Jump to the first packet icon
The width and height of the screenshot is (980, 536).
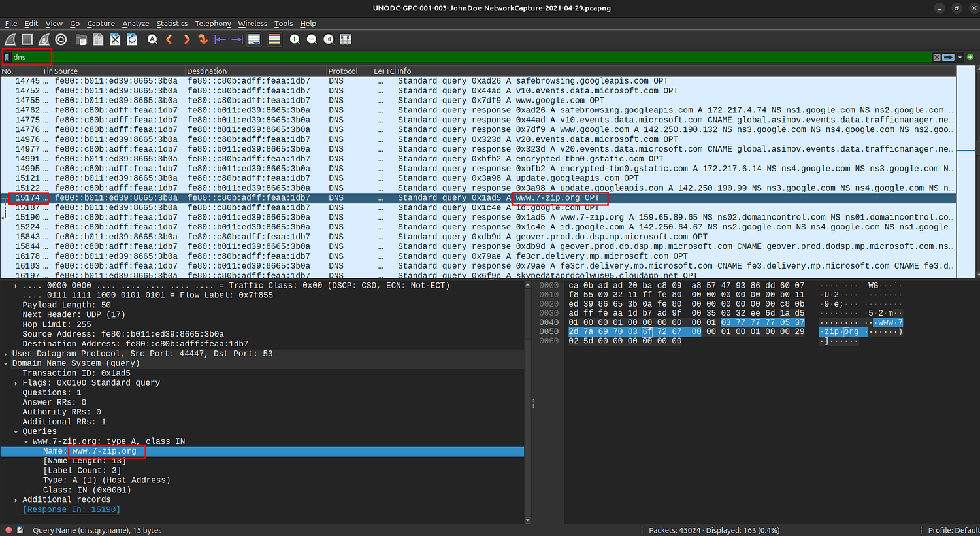coord(220,40)
